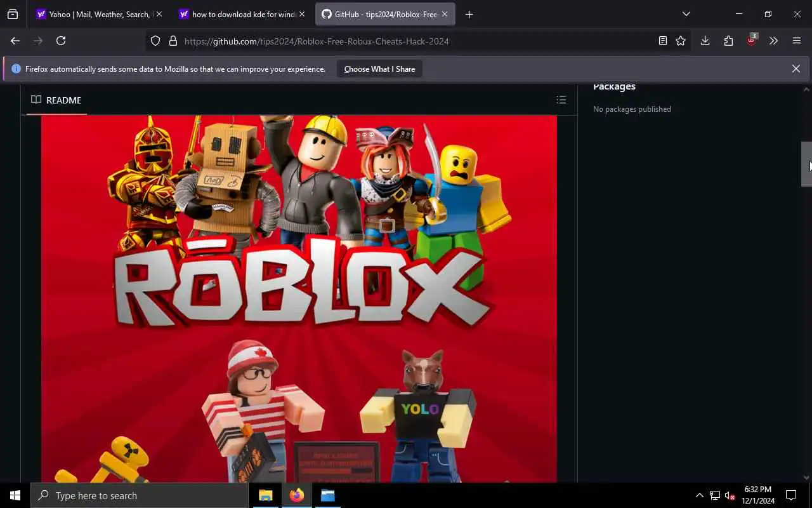The width and height of the screenshot is (812, 508).
Task: Open the Windows Start menu
Action: [x=15, y=495]
